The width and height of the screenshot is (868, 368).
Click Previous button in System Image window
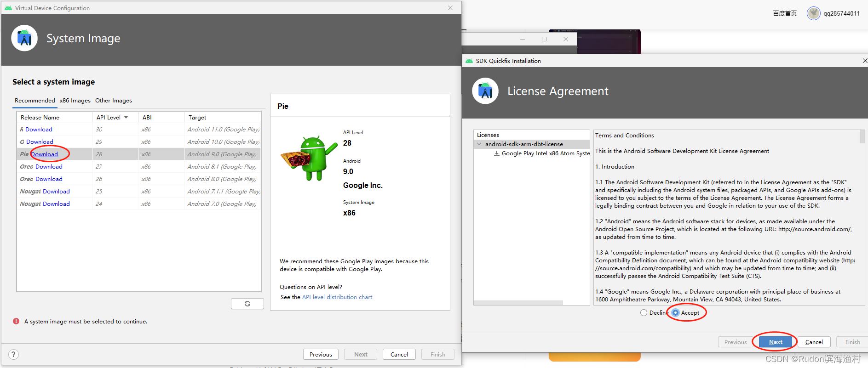(321, 354)
